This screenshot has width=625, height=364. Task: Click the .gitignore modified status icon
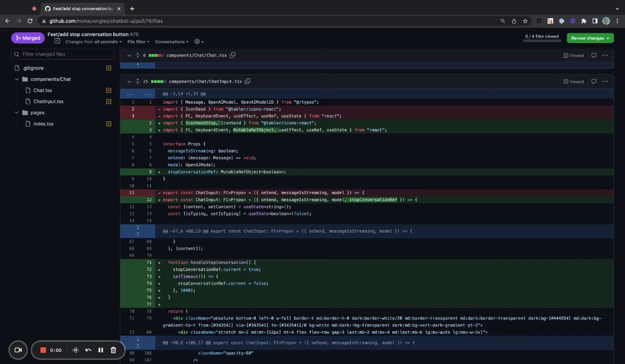(x=108, y=68)
